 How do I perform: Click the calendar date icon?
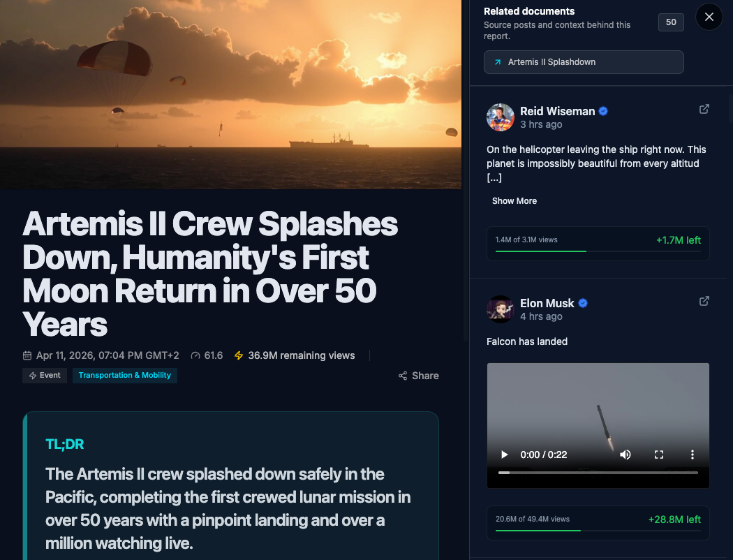pyautogui.click(x=28, y=355)
